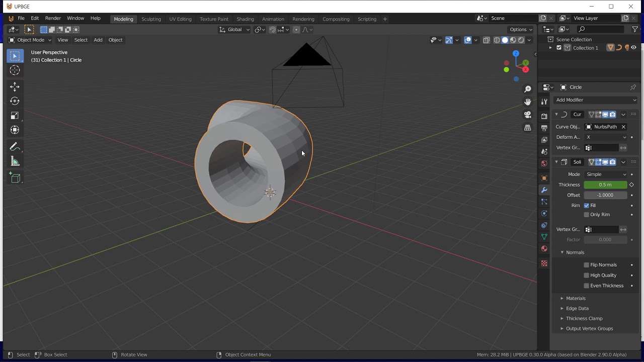Open the World properties tab icon
This screenshot has width=644, height=362.
tap(544, 163)
